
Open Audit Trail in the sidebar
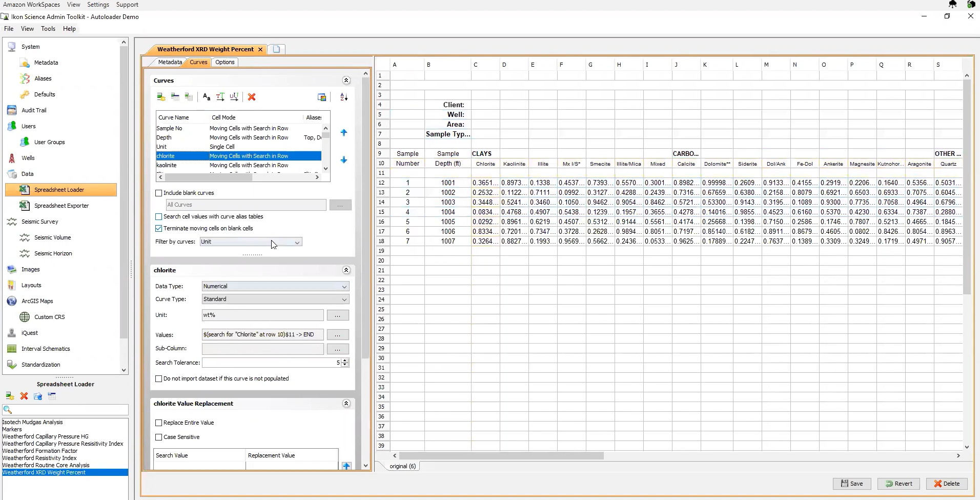[x=34, y=110]
